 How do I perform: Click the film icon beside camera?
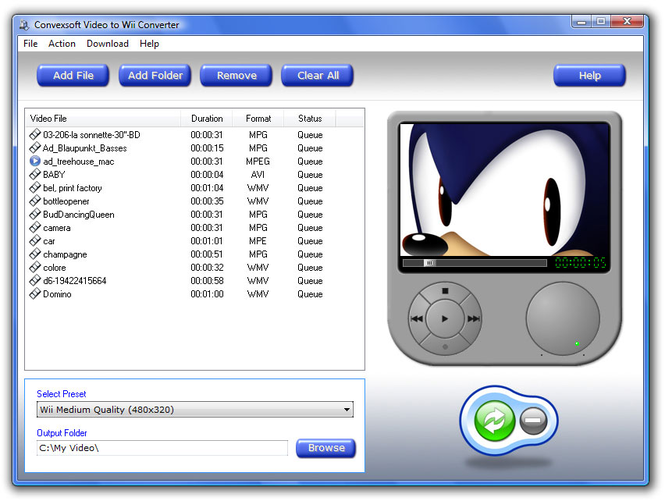35,227
